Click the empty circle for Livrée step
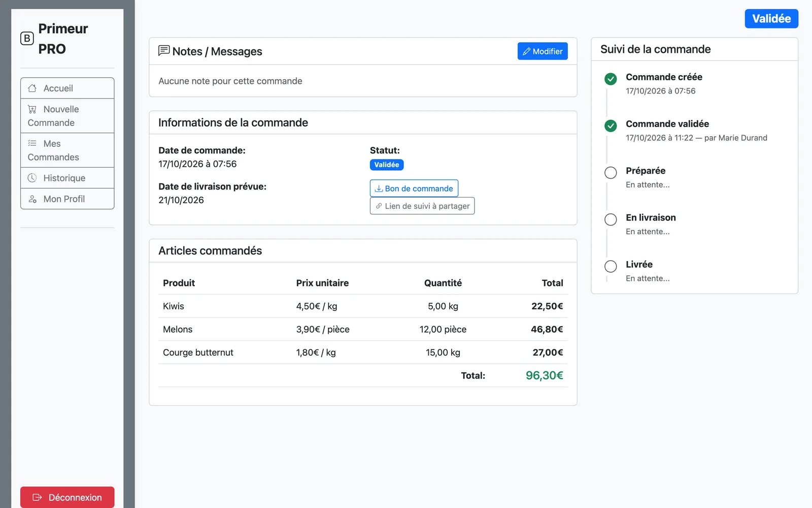Image resolution: width=812 pixels, height=508 pixels. point(611,266)
